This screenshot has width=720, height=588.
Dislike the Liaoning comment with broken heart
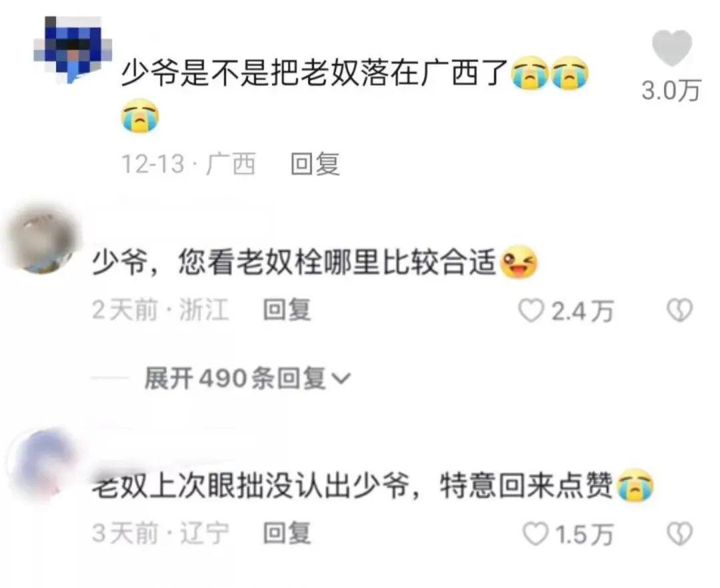[679, 534]
